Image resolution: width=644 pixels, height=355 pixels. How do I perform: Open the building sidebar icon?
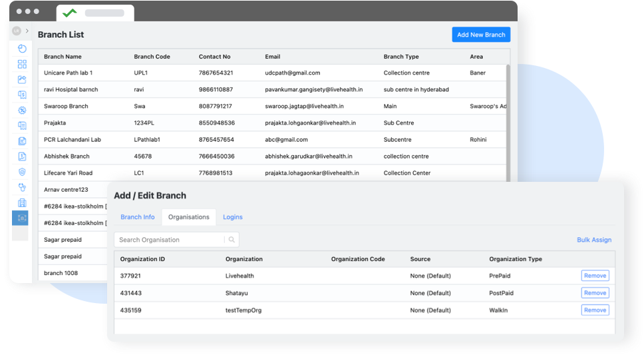[22, 202]
